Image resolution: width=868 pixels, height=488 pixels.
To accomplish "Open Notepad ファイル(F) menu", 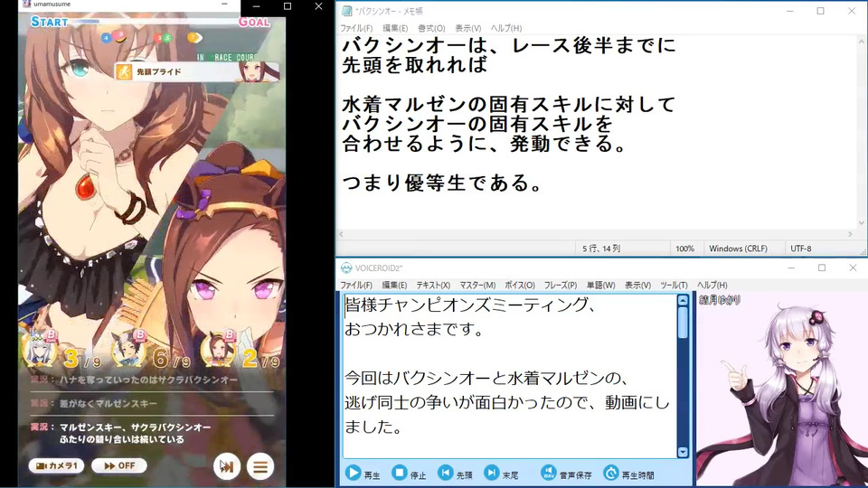I will [356, 28].
